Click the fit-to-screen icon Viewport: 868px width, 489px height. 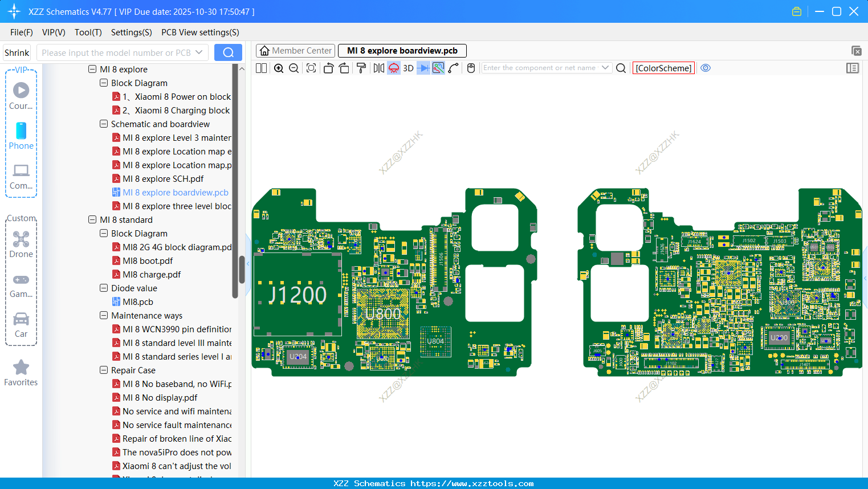tap(311, 68)
